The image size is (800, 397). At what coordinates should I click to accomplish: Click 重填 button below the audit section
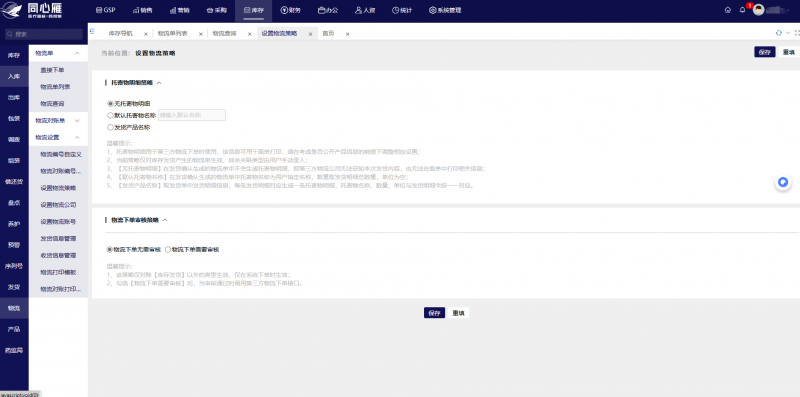[x=458, y=313]
